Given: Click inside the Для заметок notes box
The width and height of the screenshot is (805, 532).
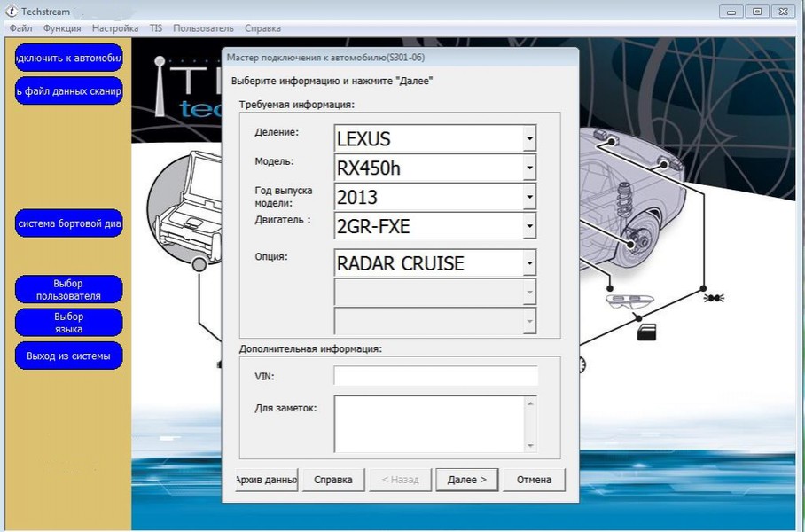Looking at the screenshot, I should 428,424.
